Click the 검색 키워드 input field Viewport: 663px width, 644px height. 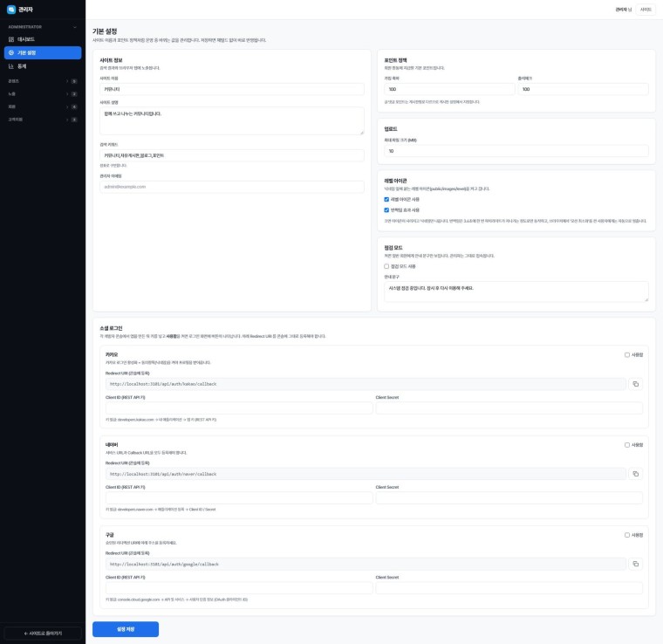point(232,155)
